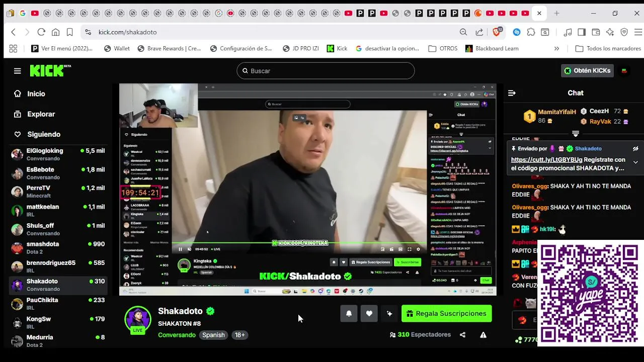
Task: Open the extensions puzzle icon
Action: [x=531, y=32]
